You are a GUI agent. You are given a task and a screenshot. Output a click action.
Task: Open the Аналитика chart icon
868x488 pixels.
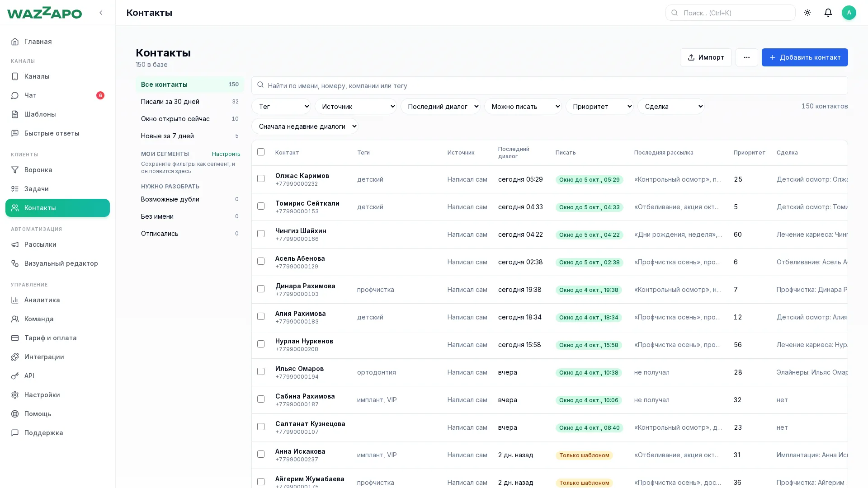[x=15, y=300]
